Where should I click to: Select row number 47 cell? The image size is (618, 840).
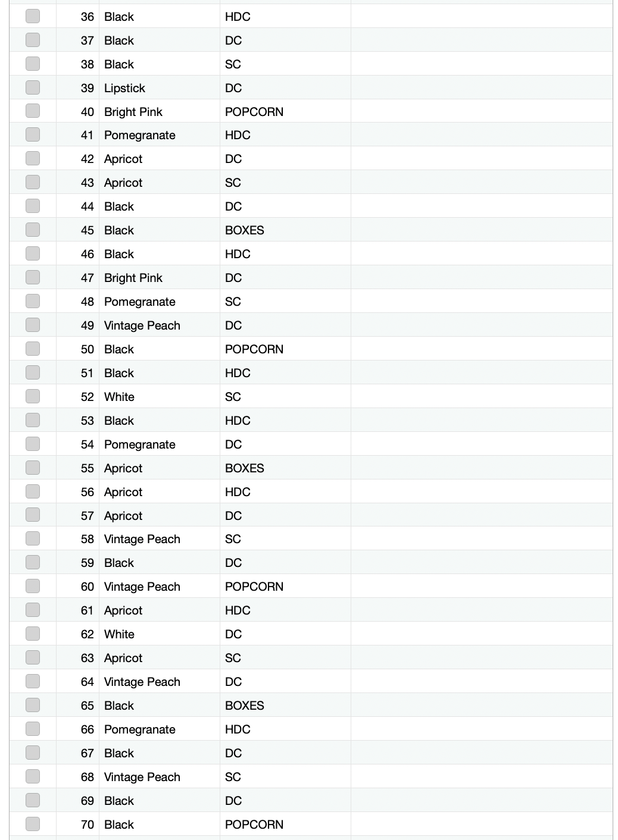tap(77, 278)
